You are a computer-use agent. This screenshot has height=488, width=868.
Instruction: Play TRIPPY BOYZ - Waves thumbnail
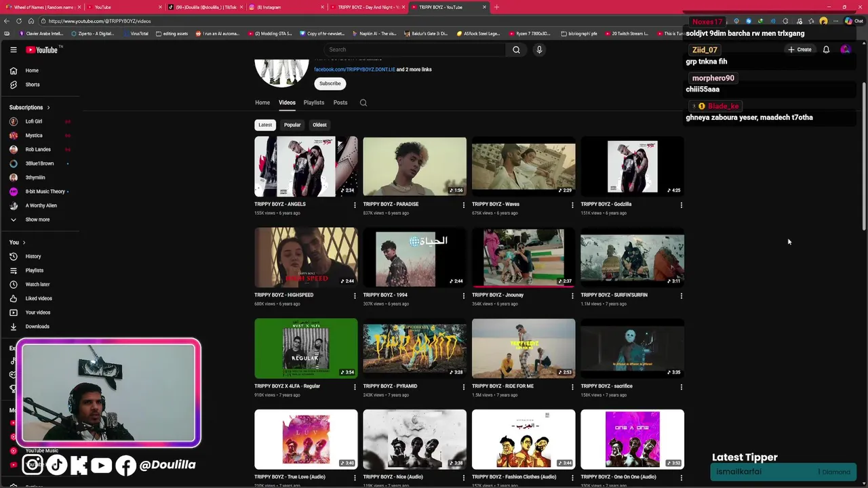click(524, 167)
